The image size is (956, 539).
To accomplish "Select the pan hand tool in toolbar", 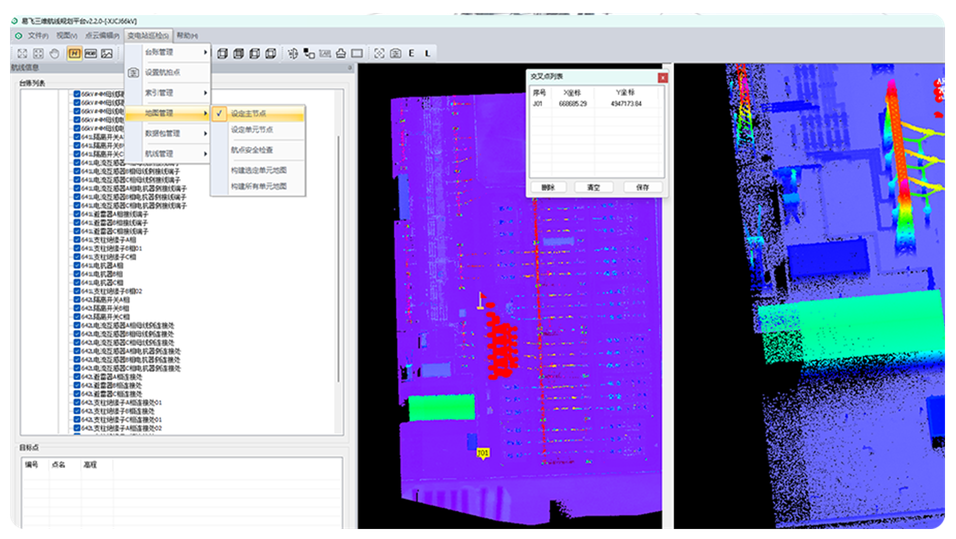I will pos(56,53).
